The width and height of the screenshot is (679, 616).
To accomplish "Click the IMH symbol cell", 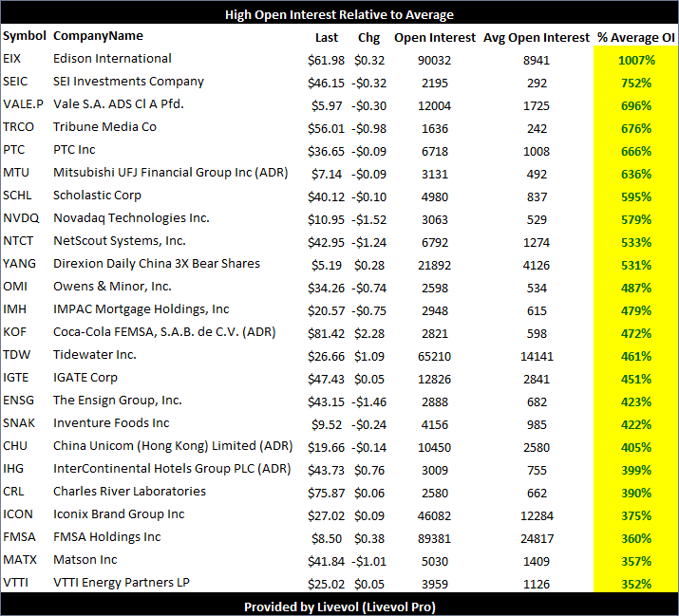I will coord(14,309).
